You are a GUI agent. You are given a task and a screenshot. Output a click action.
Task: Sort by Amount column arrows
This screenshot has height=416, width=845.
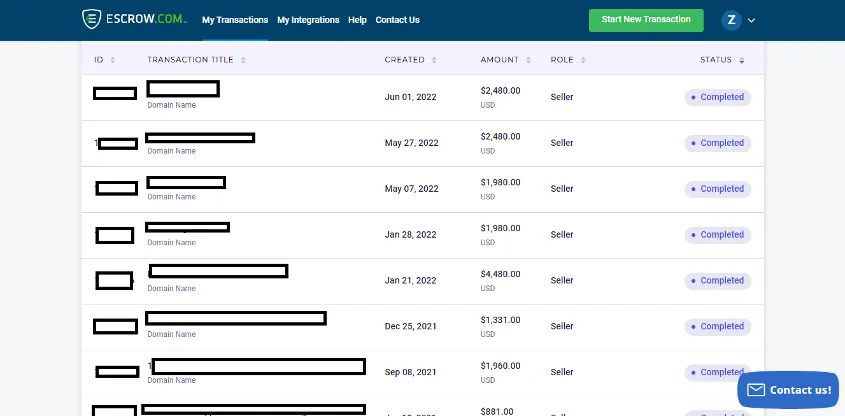click(x=529, y=60)
